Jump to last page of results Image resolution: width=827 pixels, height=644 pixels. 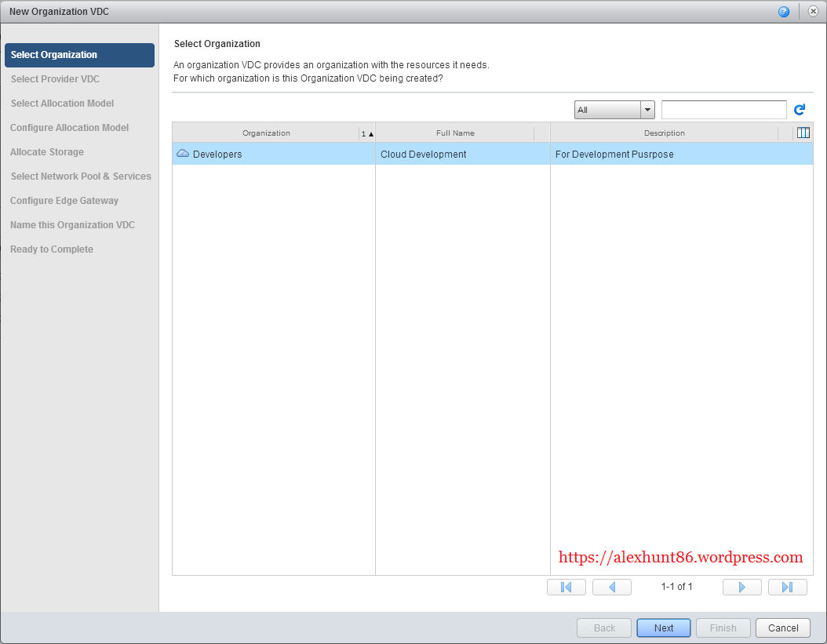coord(787,587)
